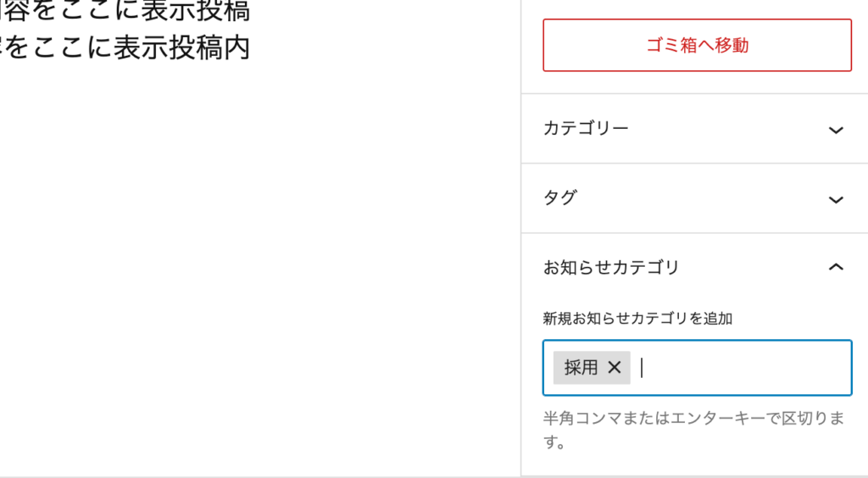Click the 半角コンマ help text below the field
Screen dimensions: 868x478
[x=593, y=420]
